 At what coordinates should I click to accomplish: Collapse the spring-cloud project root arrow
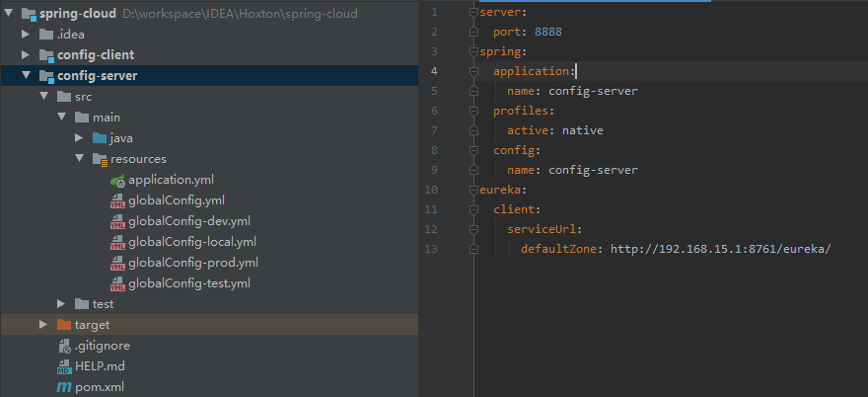tap(8, 13)
